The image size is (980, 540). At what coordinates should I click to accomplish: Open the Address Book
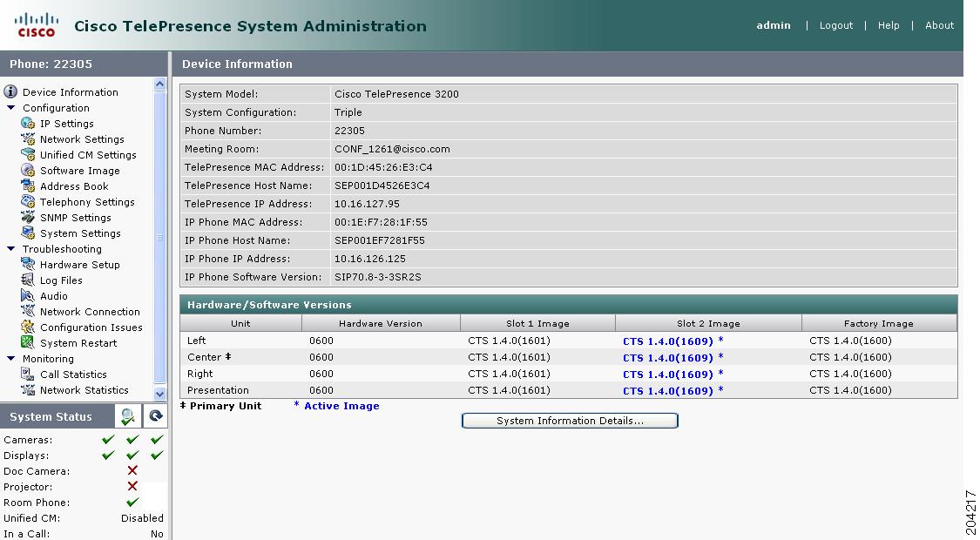74,186
